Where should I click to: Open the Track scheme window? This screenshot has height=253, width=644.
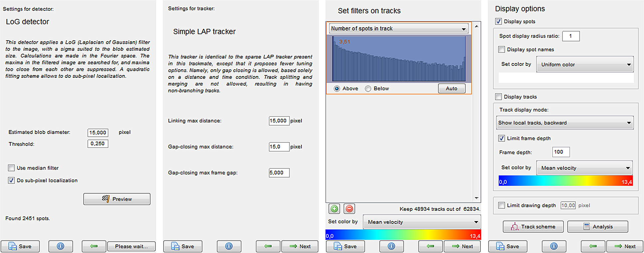tap(533, 227)
